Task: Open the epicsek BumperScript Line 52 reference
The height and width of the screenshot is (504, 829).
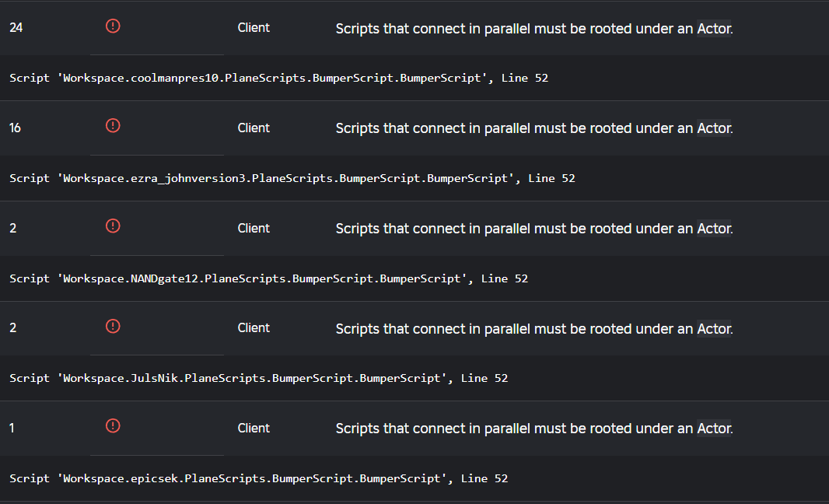Action: (258, 478)
